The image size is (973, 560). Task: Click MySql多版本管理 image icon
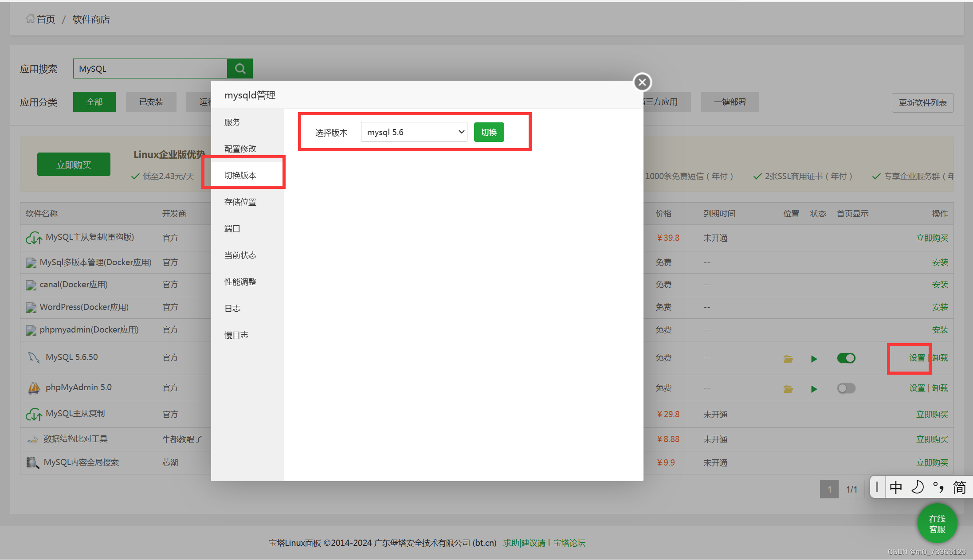[x=31, y=263]
